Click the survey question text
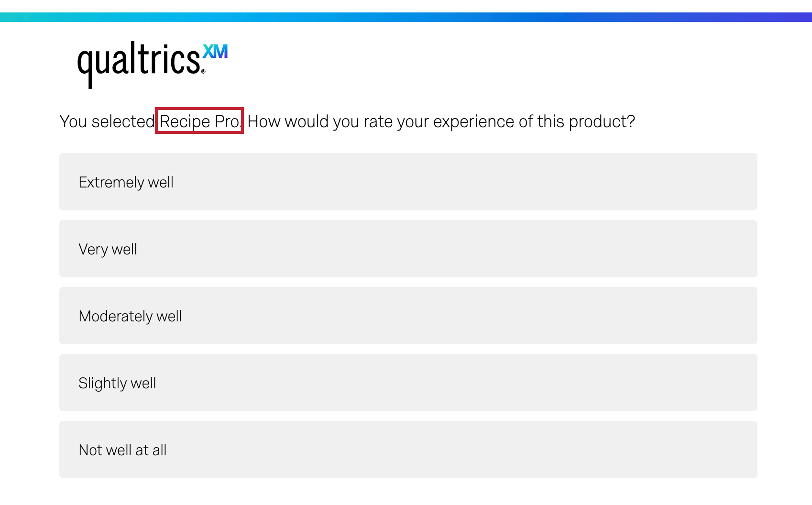The height and width of the screenshot is (505, 812). coord(347,121)
